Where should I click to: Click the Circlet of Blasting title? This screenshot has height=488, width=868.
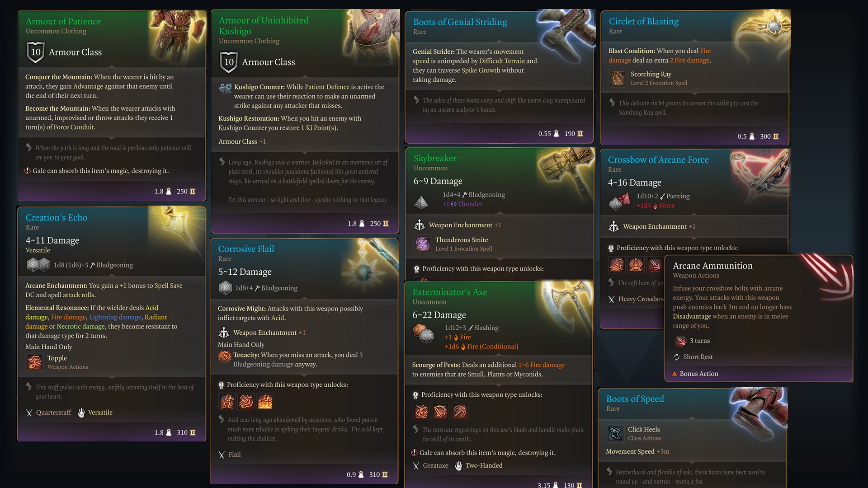pos(643,21)
